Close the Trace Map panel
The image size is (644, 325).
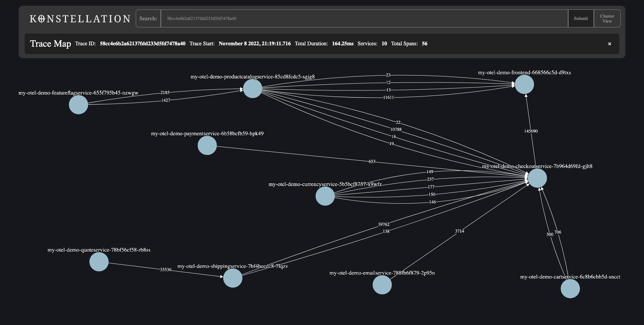(x=609, y=44)
